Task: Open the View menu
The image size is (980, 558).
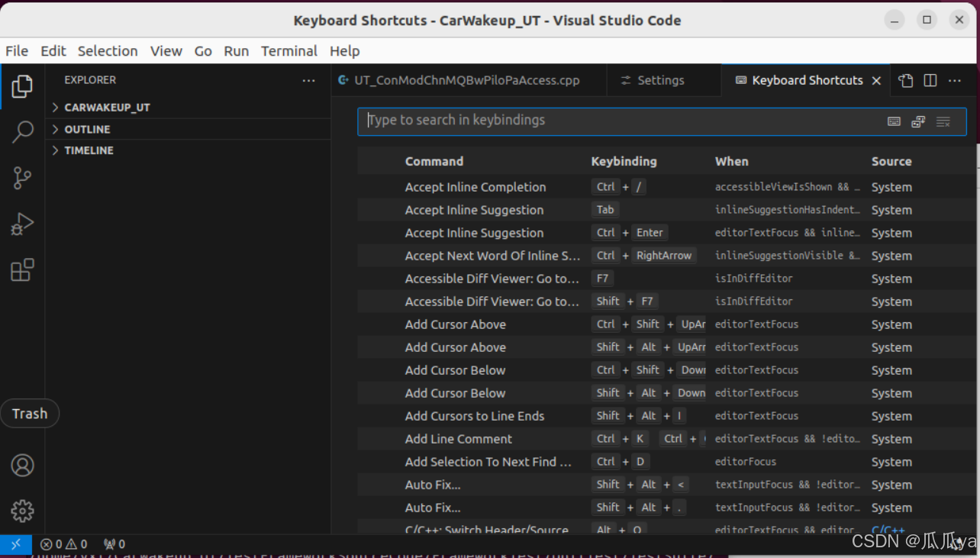Action: pyautogui.click(x=166, y=51)
